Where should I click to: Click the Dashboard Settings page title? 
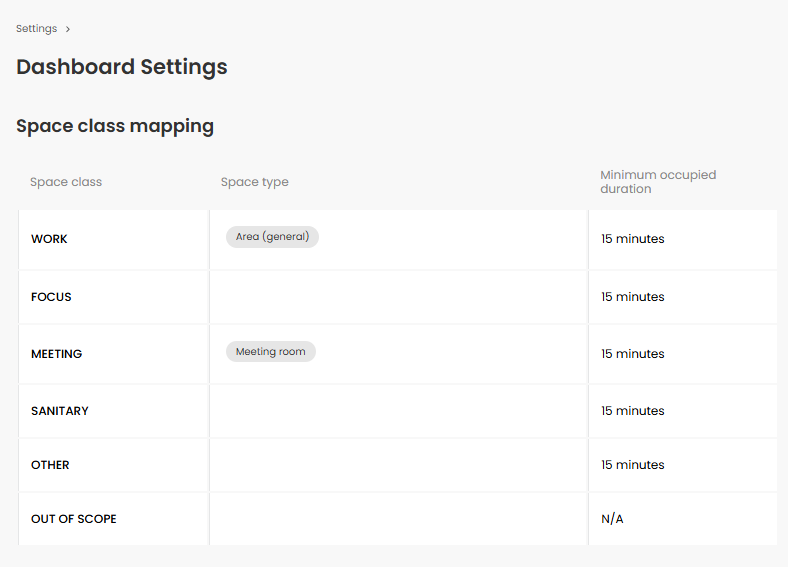coord(122,67)
